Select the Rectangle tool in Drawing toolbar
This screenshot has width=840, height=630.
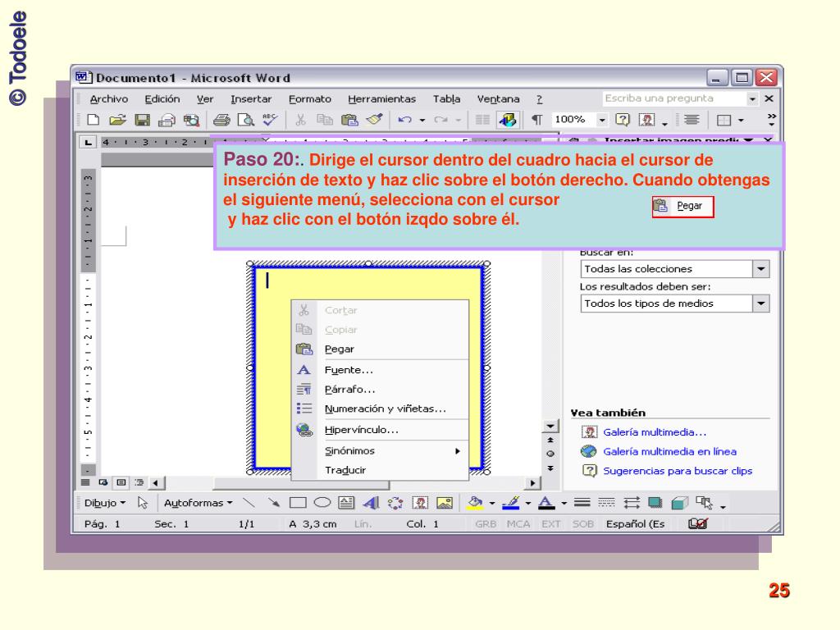pos(298,503)
